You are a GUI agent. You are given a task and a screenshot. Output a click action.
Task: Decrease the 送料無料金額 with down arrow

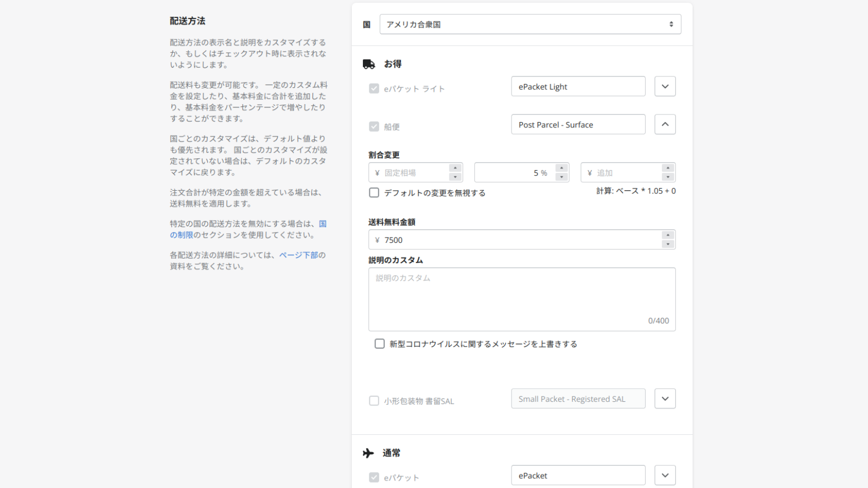point(668,245)
